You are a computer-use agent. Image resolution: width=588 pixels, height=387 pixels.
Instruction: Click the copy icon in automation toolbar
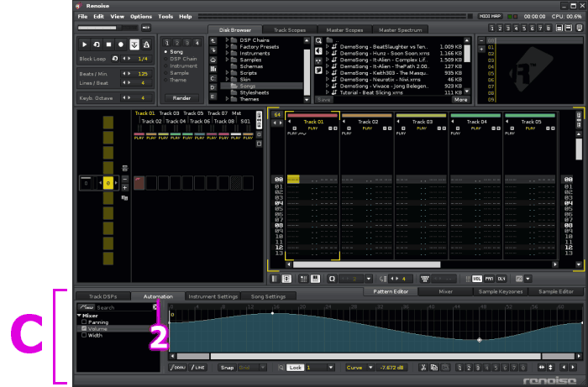(x=434, y=368)
